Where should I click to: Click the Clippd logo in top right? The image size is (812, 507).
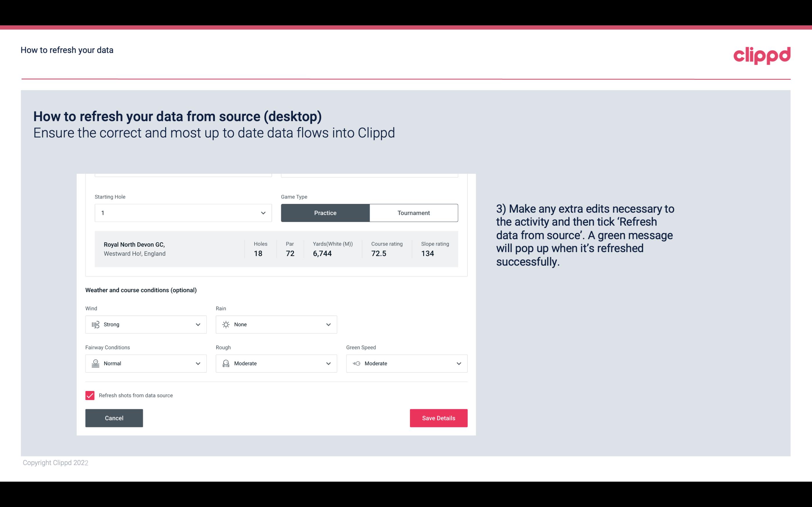pos(762,54)
